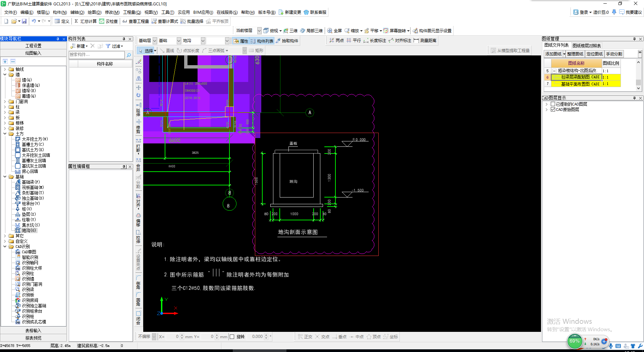Collapse the CAD识别 tree folder
Image resolution: width=644 pixels, height=352 pixels.
(5, 247)
